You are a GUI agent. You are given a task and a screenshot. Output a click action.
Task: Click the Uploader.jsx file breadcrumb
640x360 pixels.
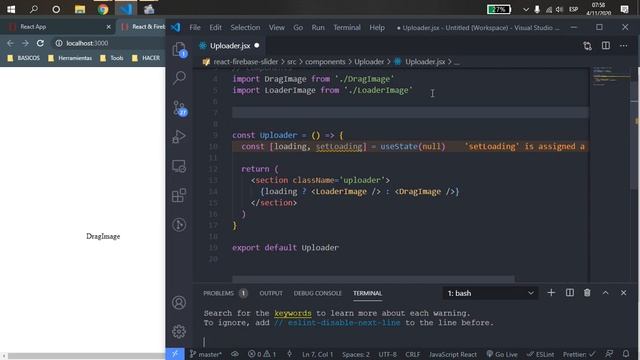pos(424,62)
